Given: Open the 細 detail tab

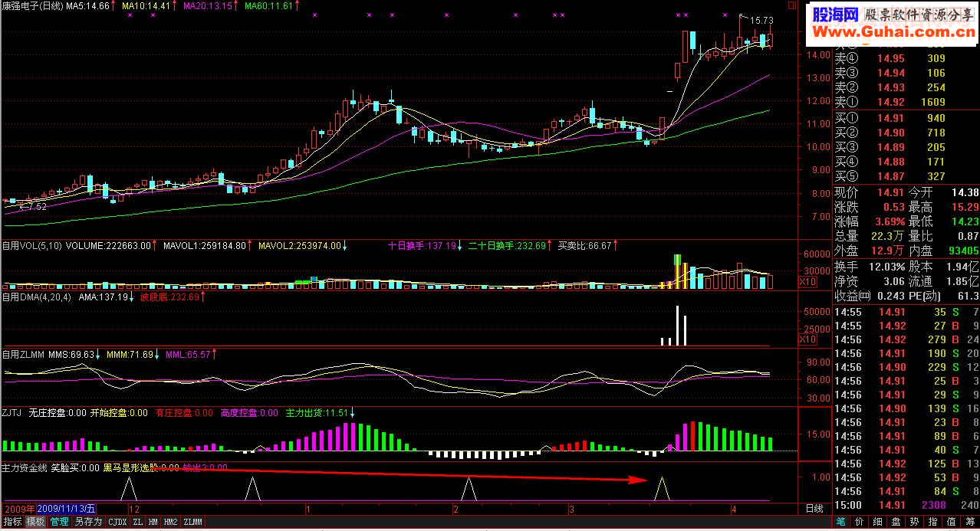Looking at the screenshot, I should click(877, 522).
